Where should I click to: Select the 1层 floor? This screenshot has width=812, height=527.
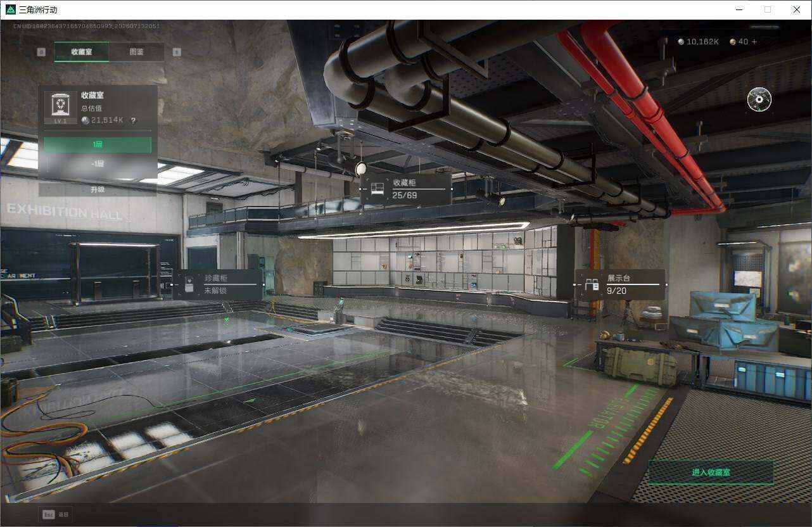click(x=98, y=145)
